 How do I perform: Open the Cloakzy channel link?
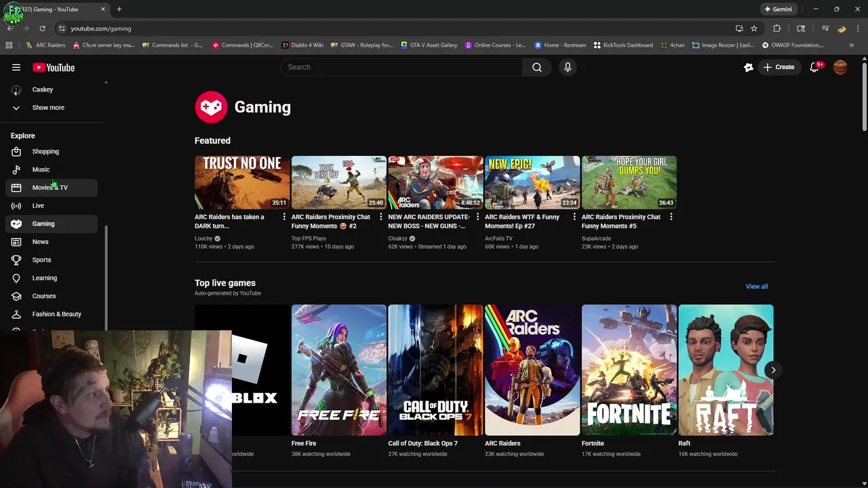pyautogui.click(x=397, y=239)
